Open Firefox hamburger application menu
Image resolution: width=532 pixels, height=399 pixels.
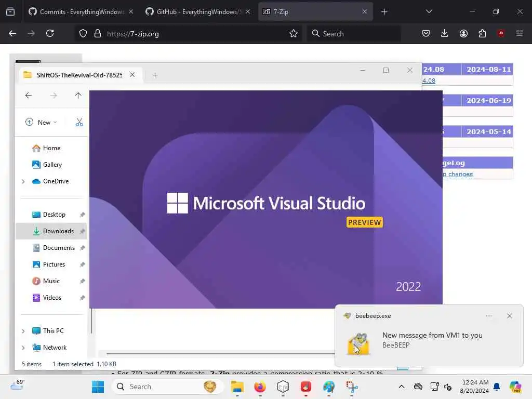[x=520, y=34]
